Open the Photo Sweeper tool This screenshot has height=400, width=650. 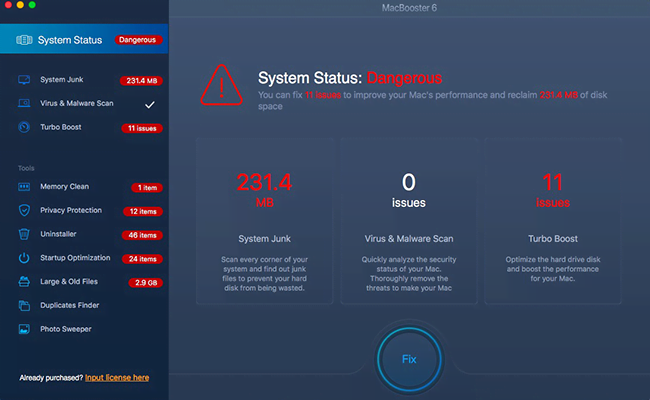coord(84,329)
